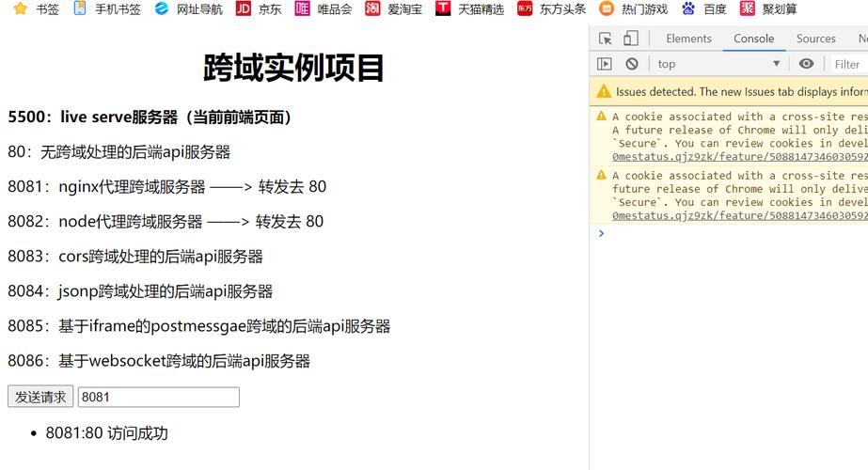This screenshot has width=868, height=470.
Task: Click the Issues detected warning bar
Action: (x=729, y=91)
